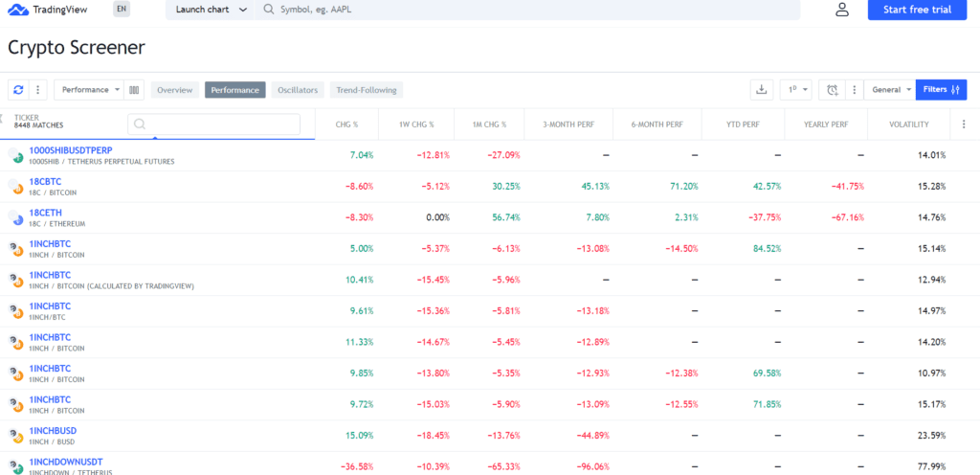Image resolution: width=980 pixels, height=475 pixels.
Task: Open the EN language selector
Action: [122, 10]
